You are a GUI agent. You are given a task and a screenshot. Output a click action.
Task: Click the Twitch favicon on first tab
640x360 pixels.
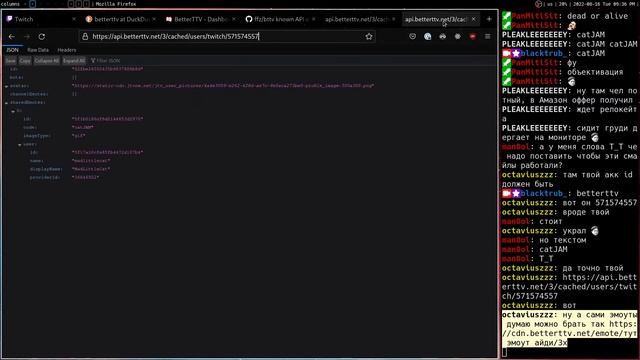9,19
